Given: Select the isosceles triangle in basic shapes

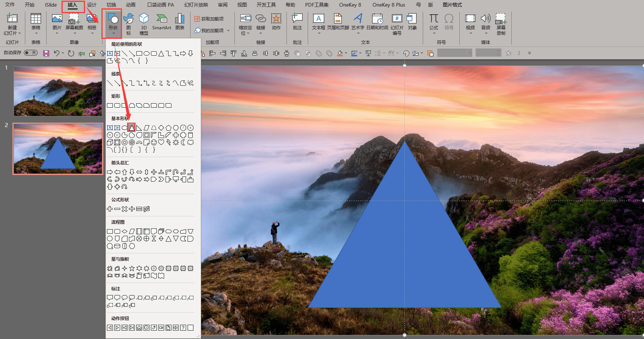Looking at the screenshot, I should point(132,128).
